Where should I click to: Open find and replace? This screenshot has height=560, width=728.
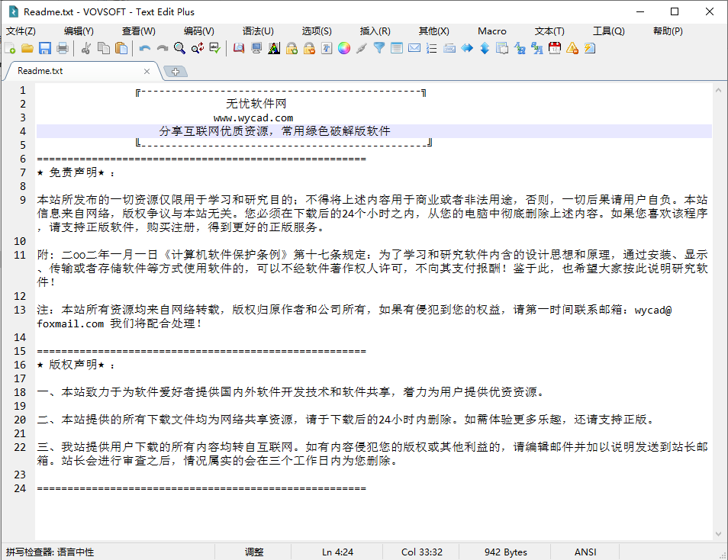[197, 47]
